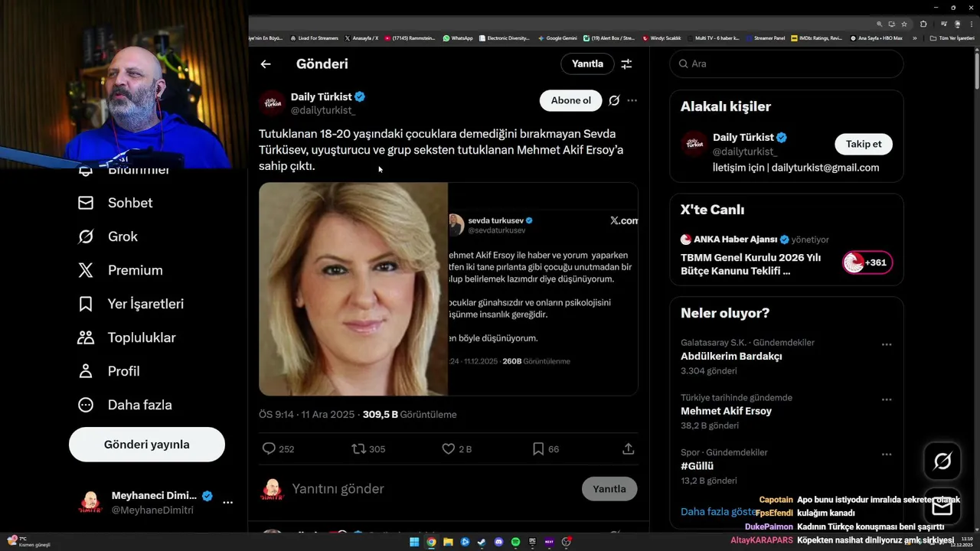
Task: Click the zoom magnifier icon in address bar
Action: tap(880, 24)
